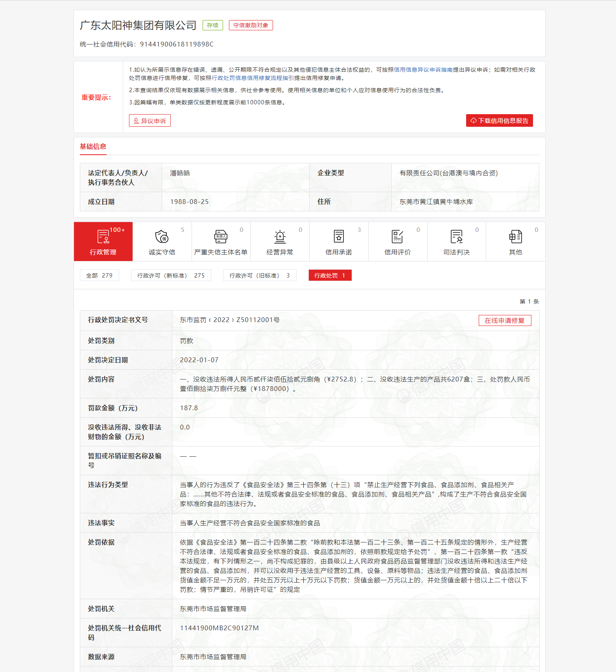616x672 pixels.
Task: Click company type 有限责任公司(台港澳与境内合资)
Action: [449, 173]
